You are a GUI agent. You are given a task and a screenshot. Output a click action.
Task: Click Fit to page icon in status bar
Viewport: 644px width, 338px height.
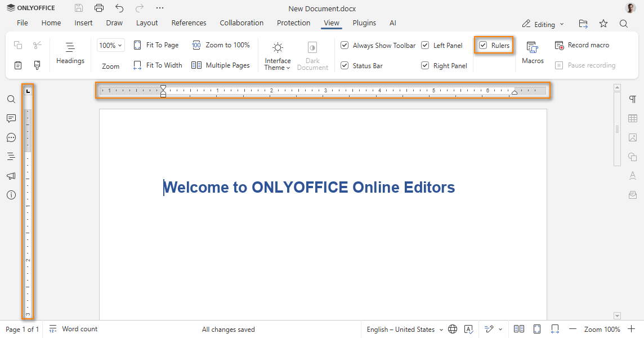tap(537, 329)
